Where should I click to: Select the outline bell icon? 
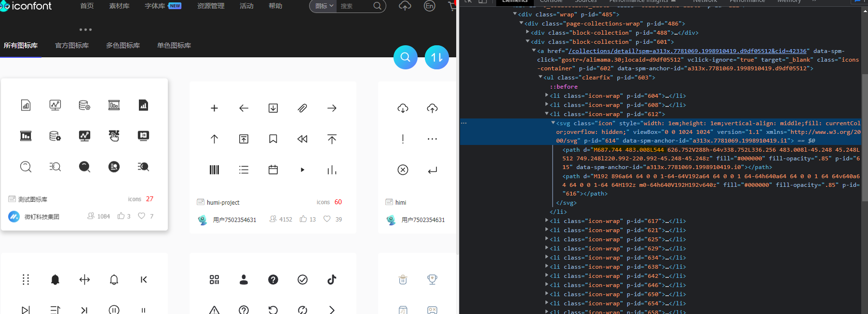pos(114,280)
